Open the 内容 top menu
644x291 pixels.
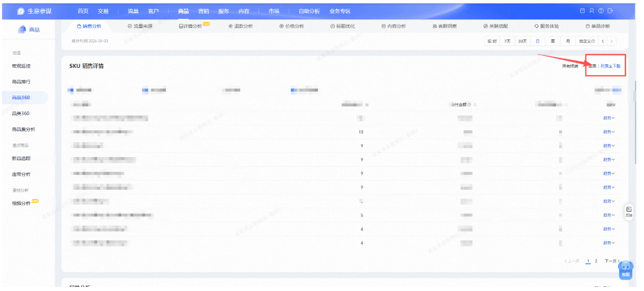pos(244,11)
